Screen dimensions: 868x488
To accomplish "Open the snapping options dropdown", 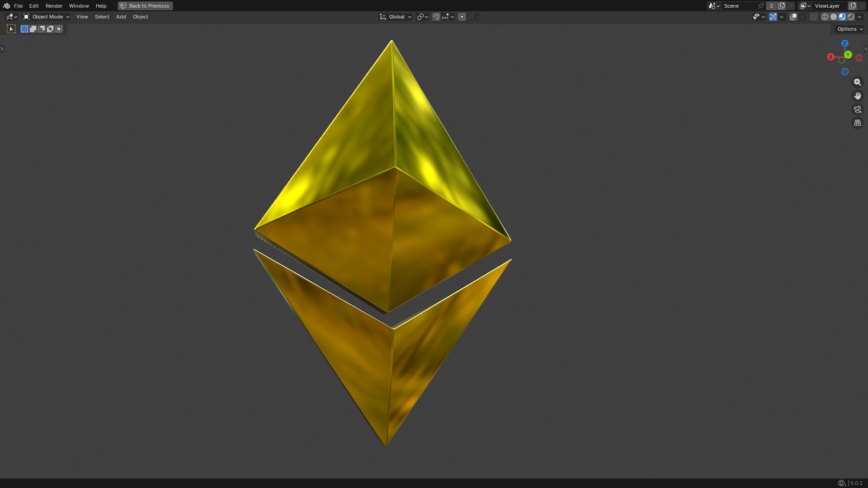I will pyautogui.click(x=448, y=17).
